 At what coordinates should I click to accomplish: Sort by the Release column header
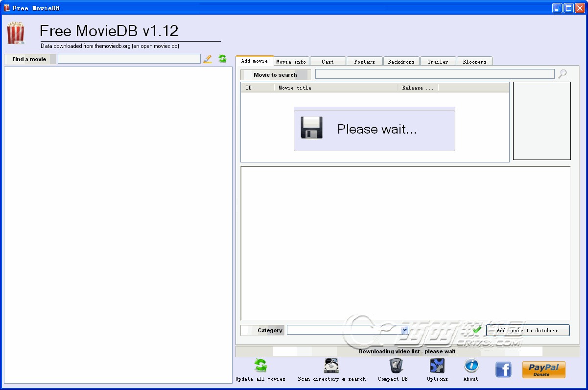coord(418,88)
